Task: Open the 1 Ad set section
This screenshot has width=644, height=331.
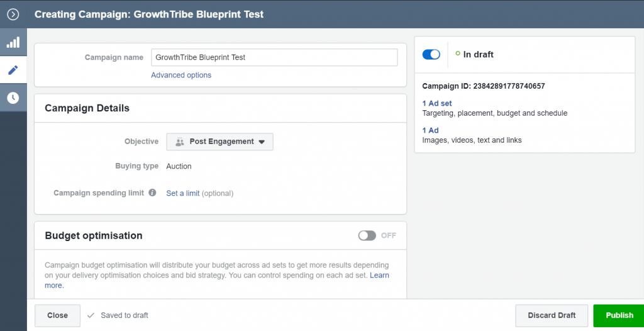Action: click(437, 103)
